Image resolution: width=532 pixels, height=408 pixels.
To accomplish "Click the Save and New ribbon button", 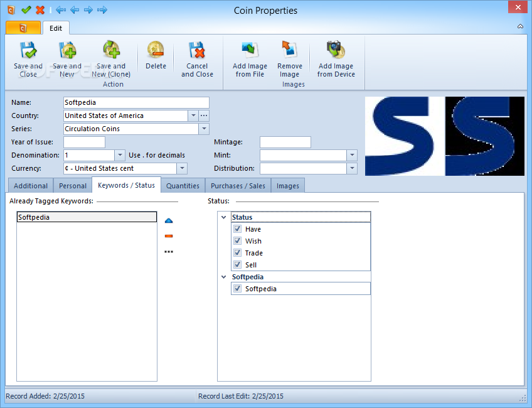I will (67, 60).
